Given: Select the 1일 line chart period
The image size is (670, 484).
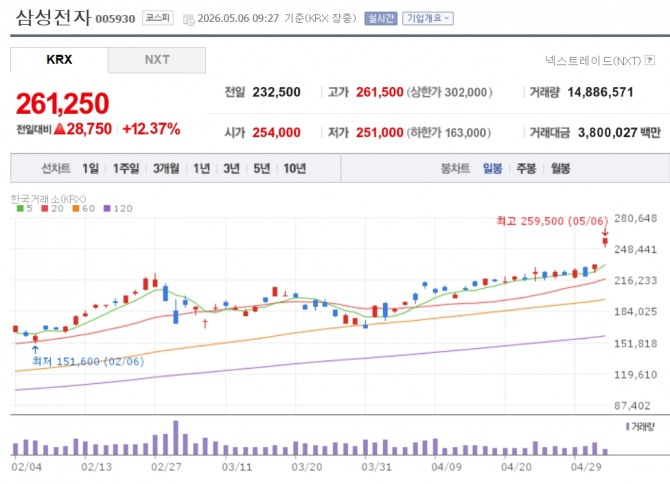Looking at the screenshot, I should (90, 168).
